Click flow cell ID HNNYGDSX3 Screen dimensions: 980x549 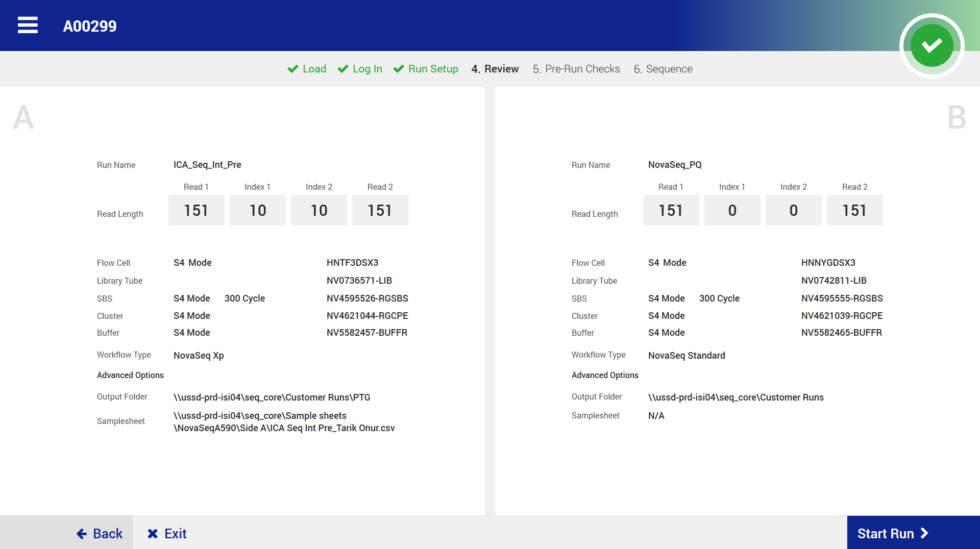(828, 263)
